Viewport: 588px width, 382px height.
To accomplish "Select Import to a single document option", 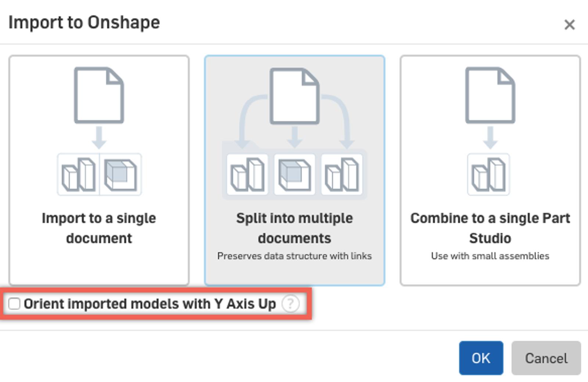I will (99, 228).
